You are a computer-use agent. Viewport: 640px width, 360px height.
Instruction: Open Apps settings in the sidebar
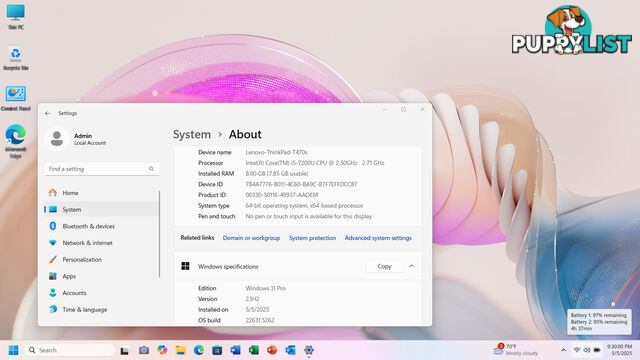pyautogui.click(x=102, y=276)
